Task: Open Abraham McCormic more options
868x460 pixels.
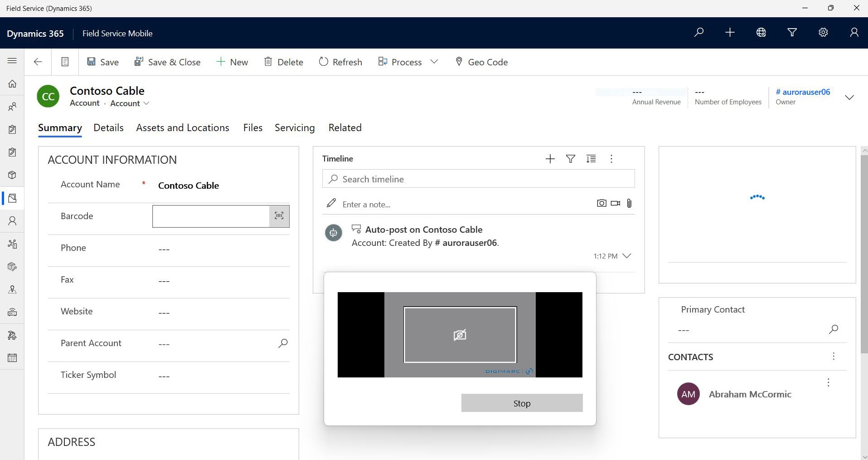Action: click(828, 382)
